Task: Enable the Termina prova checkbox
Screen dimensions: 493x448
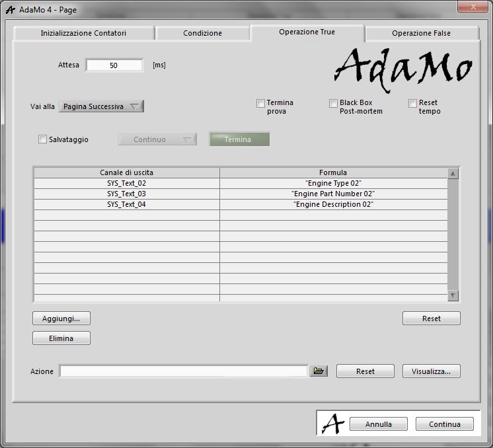Action: tap(260, 103)
